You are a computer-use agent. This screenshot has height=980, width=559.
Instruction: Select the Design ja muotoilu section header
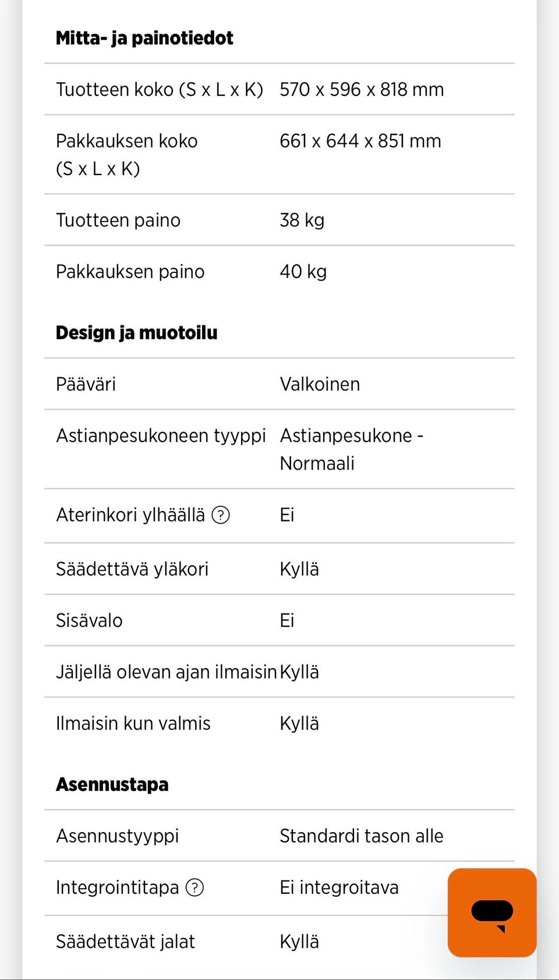137,332
